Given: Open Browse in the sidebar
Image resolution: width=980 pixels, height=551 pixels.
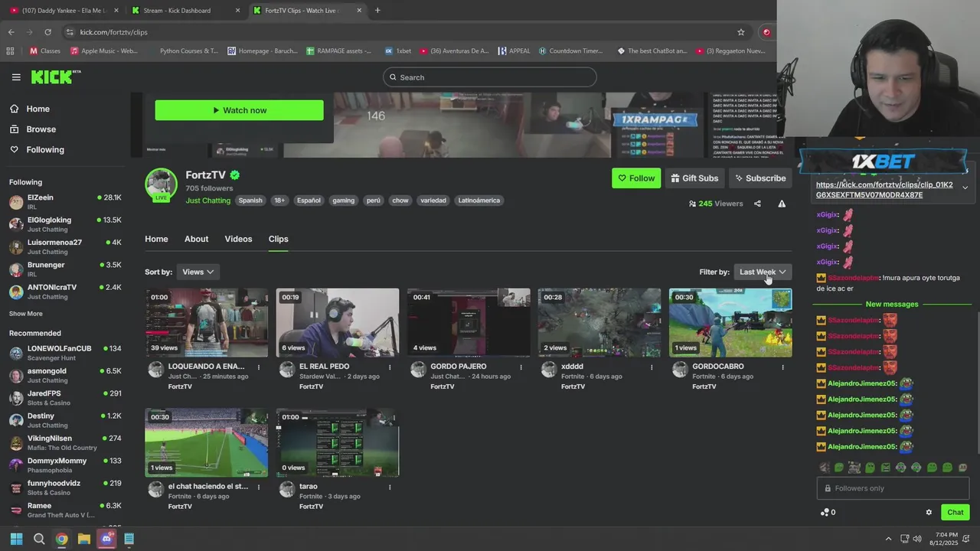Looking at the screenshot, I should coord(41,129).
